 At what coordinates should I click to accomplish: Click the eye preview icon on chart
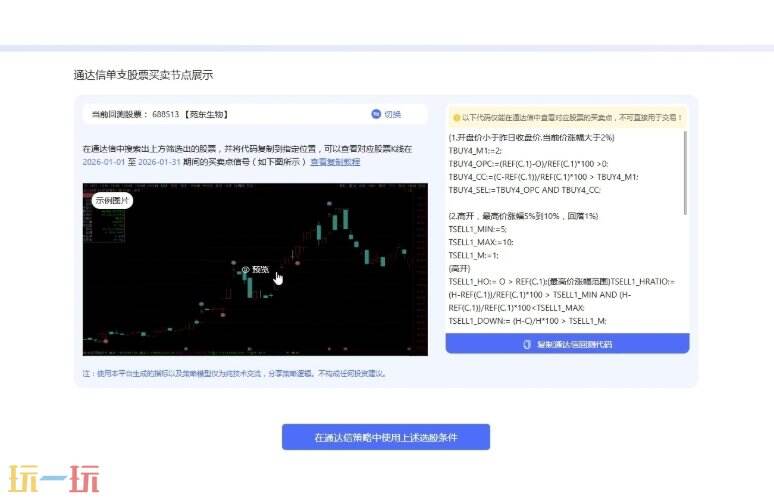(x=245, y=269)
